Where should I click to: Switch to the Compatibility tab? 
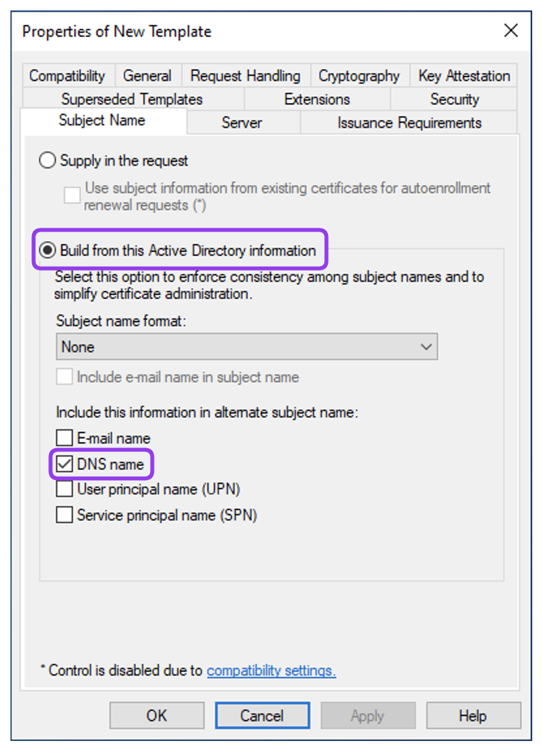tap(68, 76)
